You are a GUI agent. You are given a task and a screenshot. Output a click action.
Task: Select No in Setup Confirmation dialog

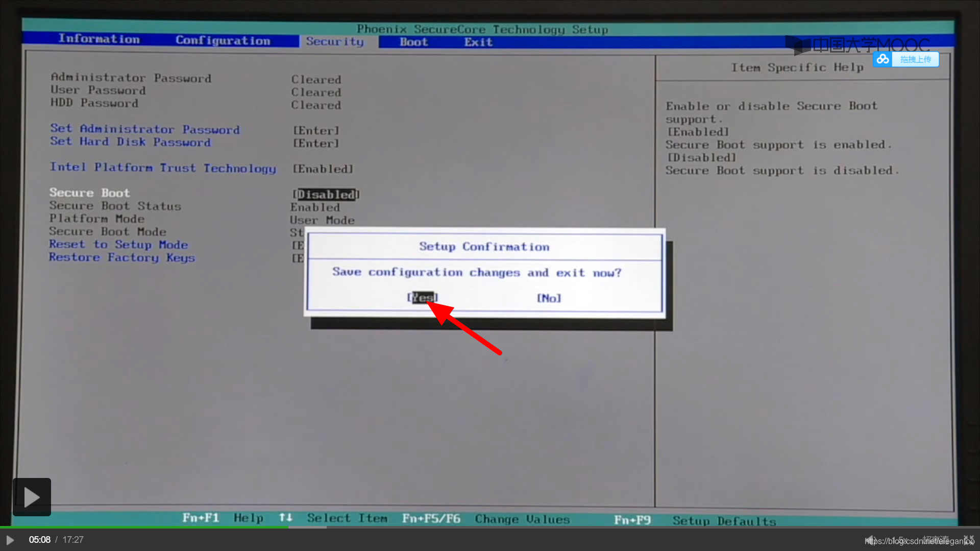pos(549,298)
